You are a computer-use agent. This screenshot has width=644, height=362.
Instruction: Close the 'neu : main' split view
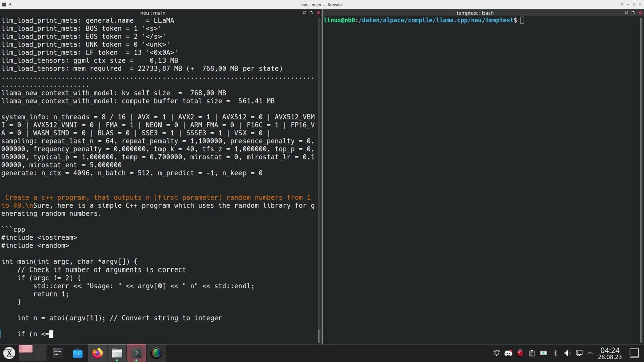click(x=317, y=13)
